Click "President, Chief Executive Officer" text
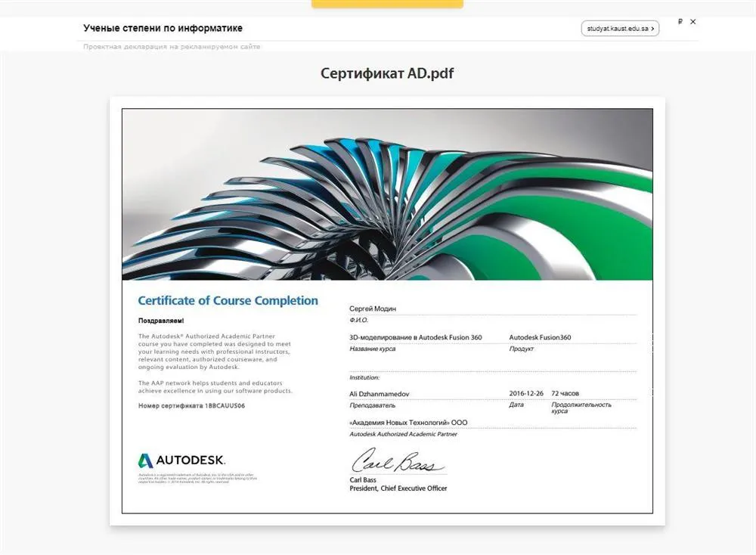Image resolution: width=756 pixels, height=555 pixels. coord(398,488)
